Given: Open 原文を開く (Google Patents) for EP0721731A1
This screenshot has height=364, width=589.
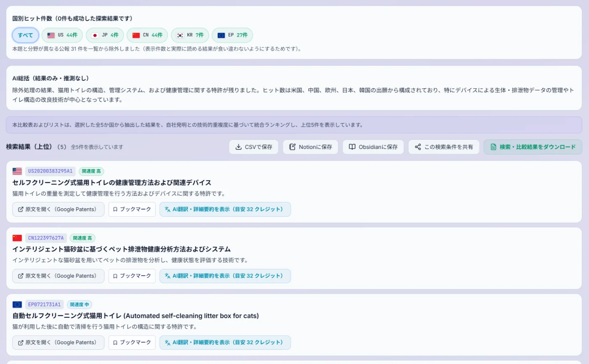Looking at the screenshot, I should click(58, 342).
